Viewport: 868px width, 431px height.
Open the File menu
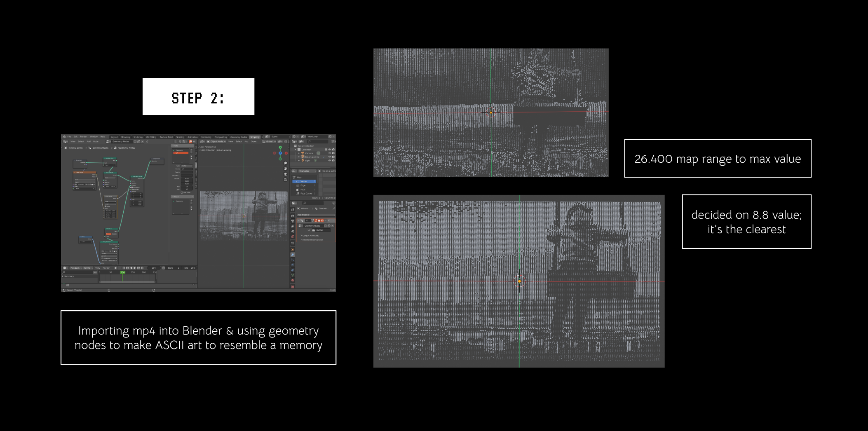tap(69, 137)
